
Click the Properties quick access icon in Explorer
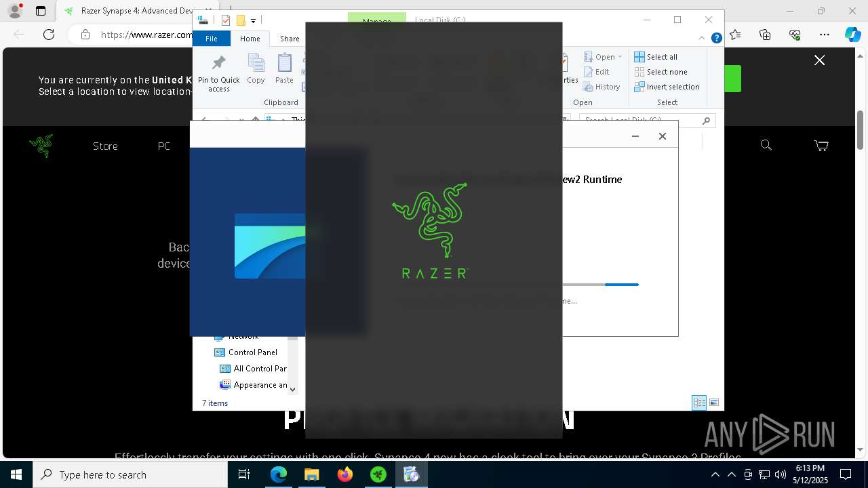tap(226, 20)
